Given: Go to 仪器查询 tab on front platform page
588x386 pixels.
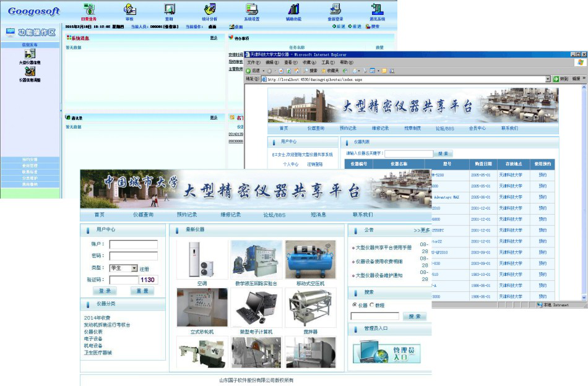Looking at the screenshot, I should tap(143, 215).
